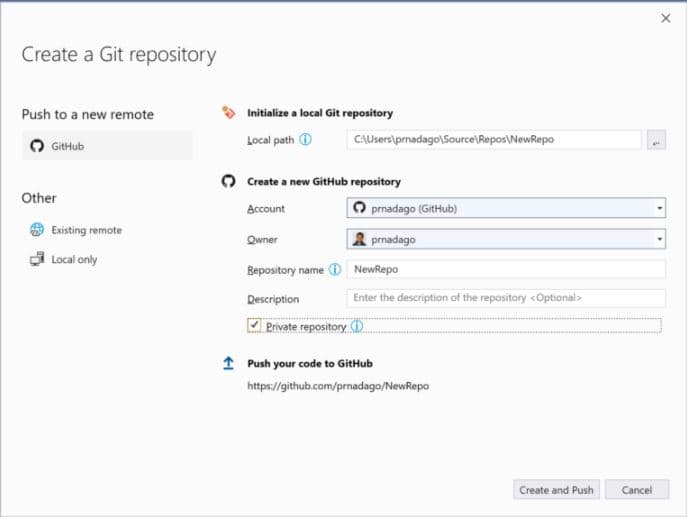The image size is (687, 517).
Task: Select GitHub under Push to a new remote
Action: pos(106,146)
